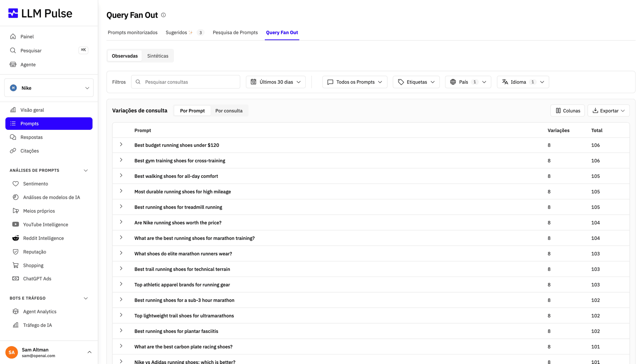Click the info icon beside Query Fan Out title
The image size is (644, 364).
[163, 15]
